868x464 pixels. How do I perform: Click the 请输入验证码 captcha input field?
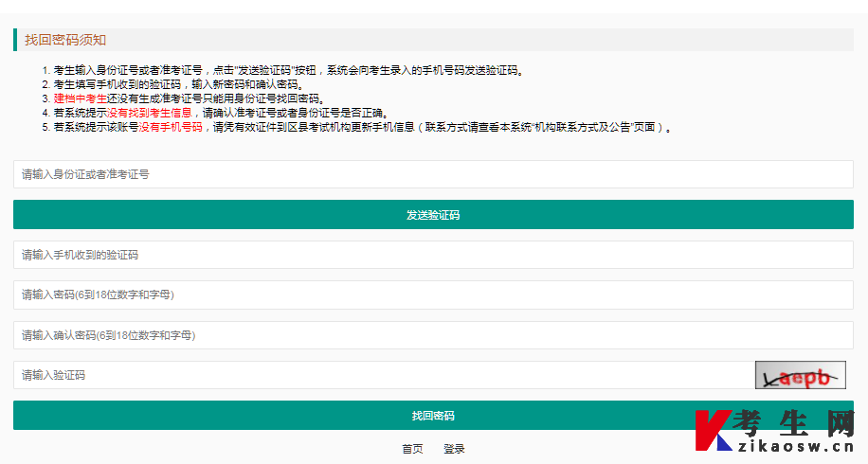point(383,375)
